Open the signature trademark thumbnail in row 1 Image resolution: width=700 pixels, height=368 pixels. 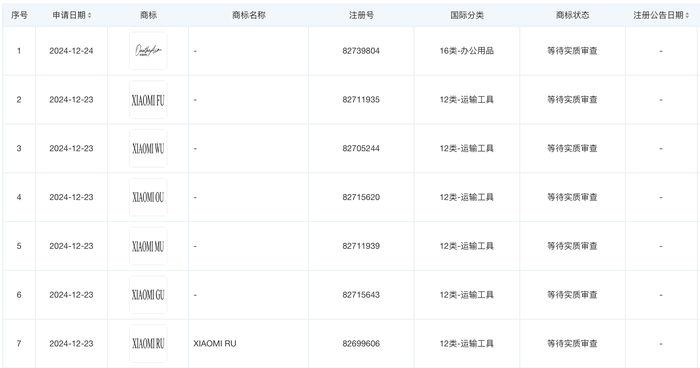pos(148,50)
